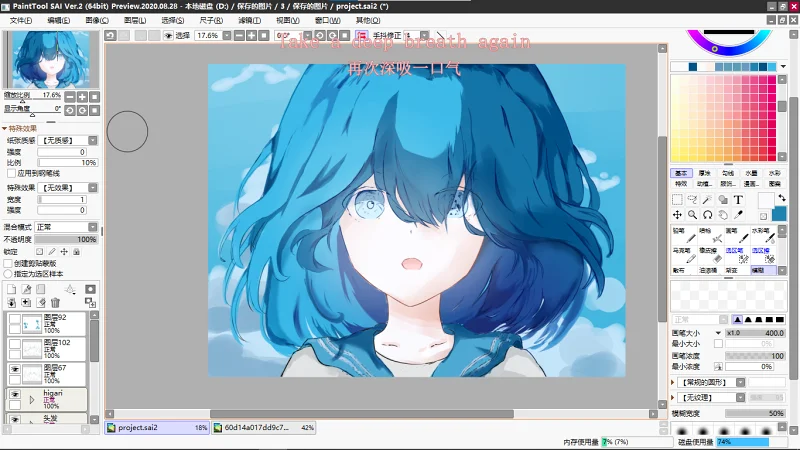
Task: Select the 选区笔 selection pen tool
Action: coord(737,255)
